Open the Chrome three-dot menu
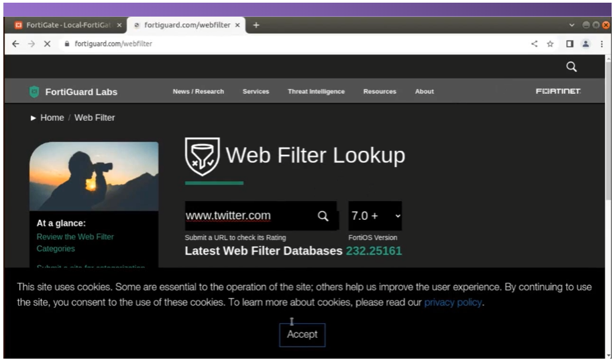 tap(602, 44)
